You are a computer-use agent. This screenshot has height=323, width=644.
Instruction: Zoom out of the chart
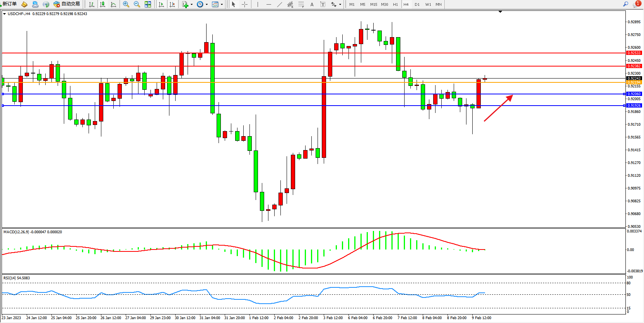click(x=137, y=4)
